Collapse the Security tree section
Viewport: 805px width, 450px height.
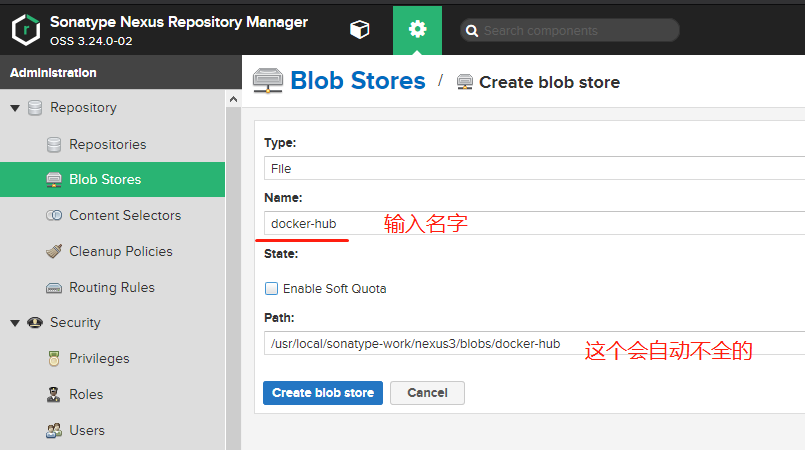click(x=15, y=323)
